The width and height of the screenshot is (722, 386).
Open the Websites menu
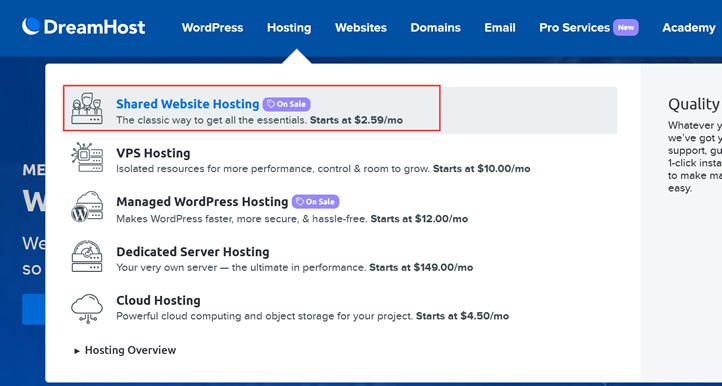(x=361, y=28)
